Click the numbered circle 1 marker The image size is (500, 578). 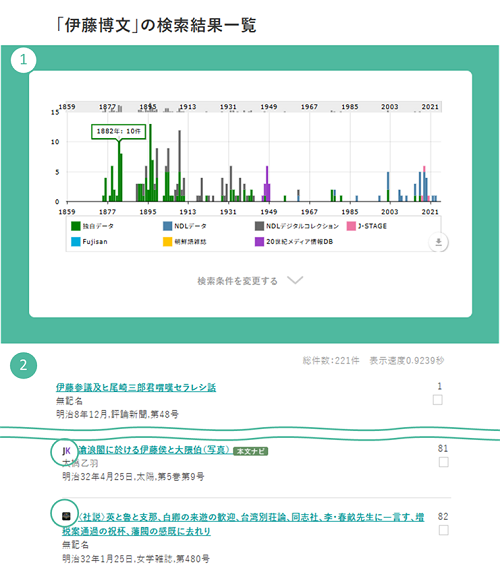(x=23, y=60)
